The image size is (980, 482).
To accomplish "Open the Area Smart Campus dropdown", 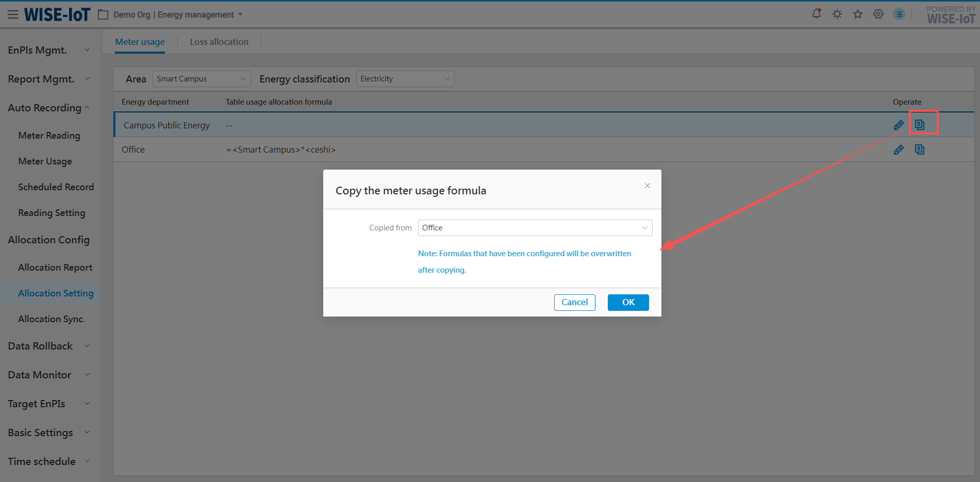I will 202,79.
